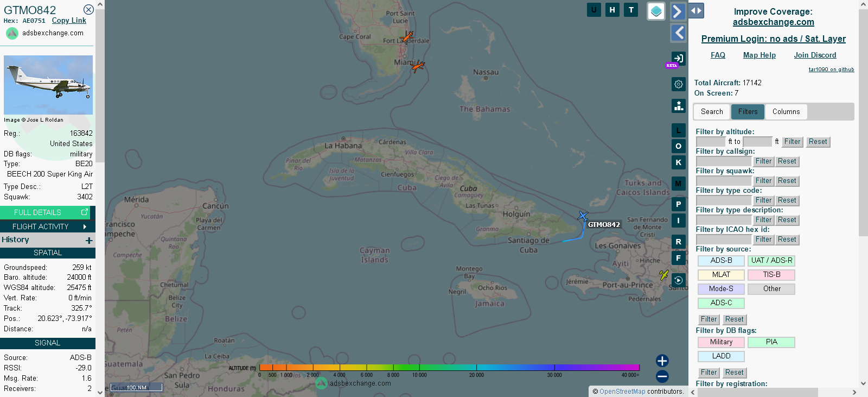Reset the callsign filter
Screen dimensions: 868x397
click(787, 161)
